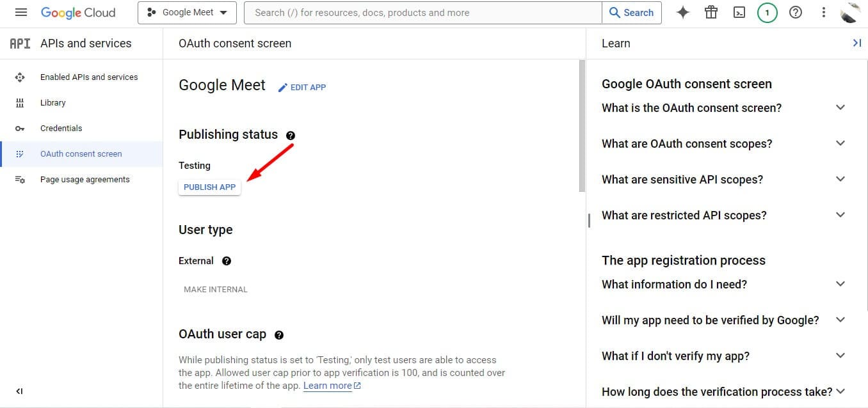Screen dimensions: 868x408
Task: Open the Google Meet project selector dropdown
Action: click(x=187, y=13)
